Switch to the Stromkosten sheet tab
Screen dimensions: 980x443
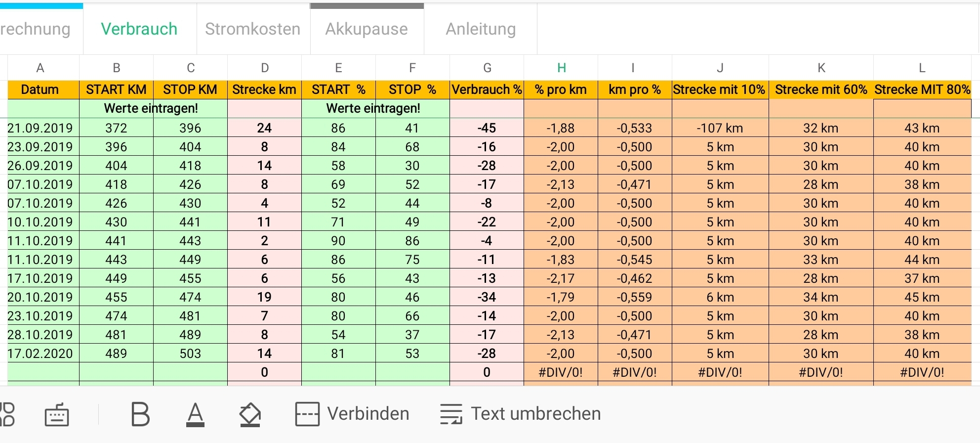[x=252, y=29]
